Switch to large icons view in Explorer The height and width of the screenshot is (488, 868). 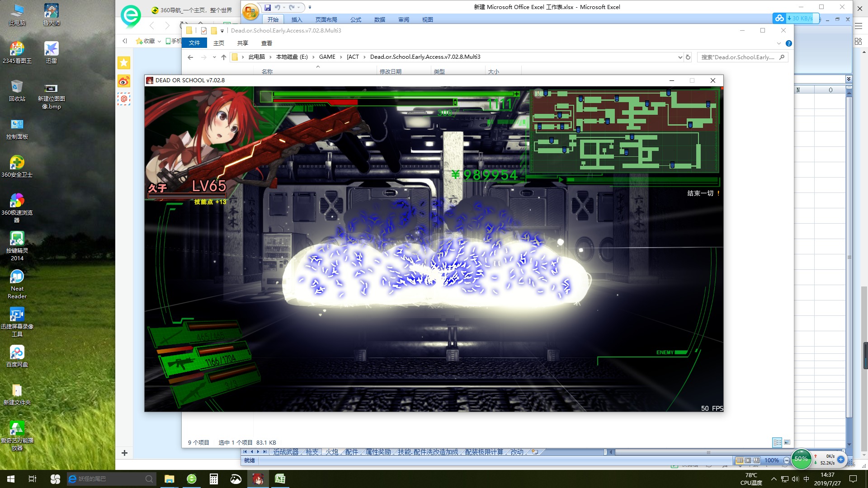(787, 442)
